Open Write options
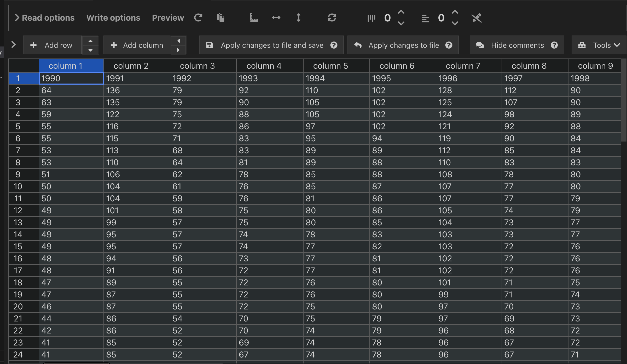The height and width of the screenshot is (364, 627). (x=113, y=18)
